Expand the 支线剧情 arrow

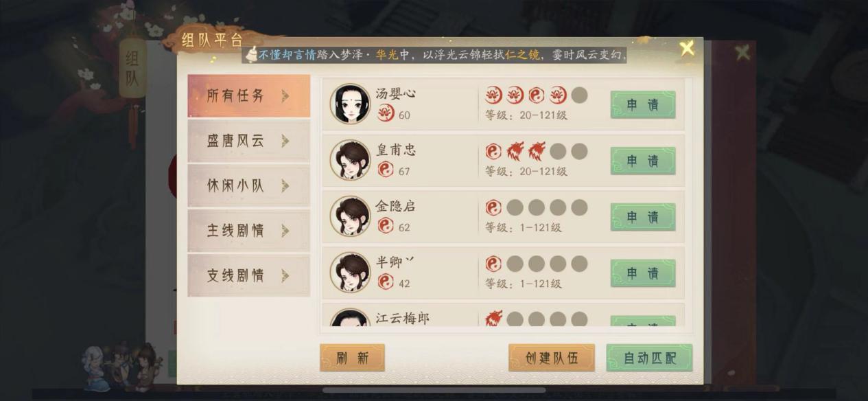[285, 275]
